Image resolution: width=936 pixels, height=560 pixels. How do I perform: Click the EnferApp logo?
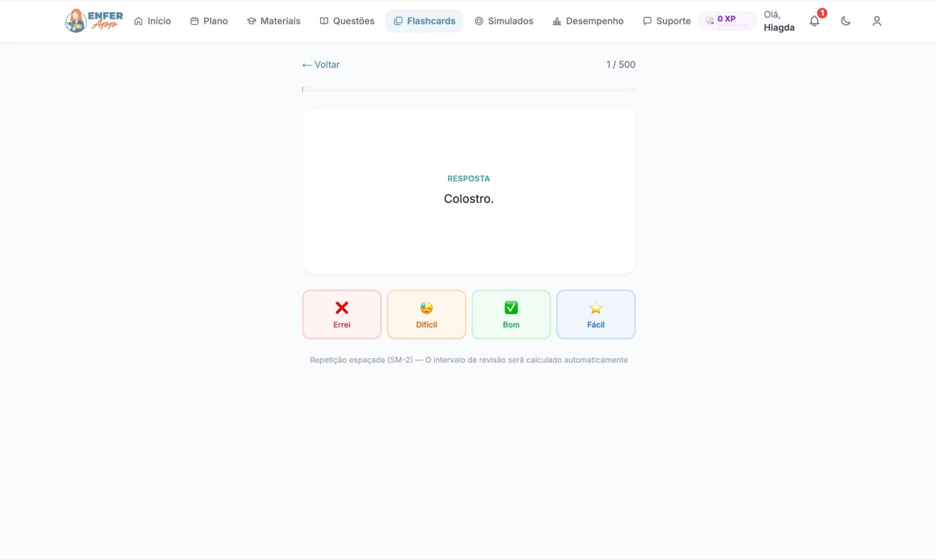point(94,21)
